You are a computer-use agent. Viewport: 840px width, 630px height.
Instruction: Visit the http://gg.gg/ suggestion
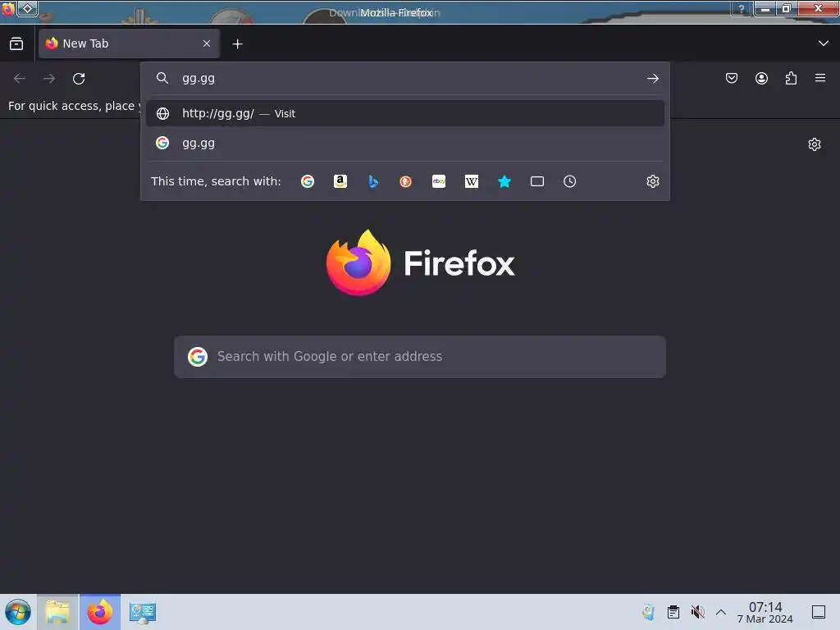pyautogui.click(x=405, y=113)
